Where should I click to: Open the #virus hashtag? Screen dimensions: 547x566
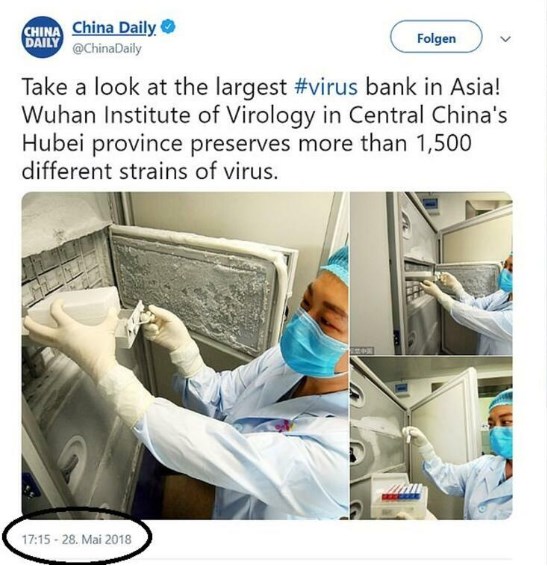[x=326, y=87]
